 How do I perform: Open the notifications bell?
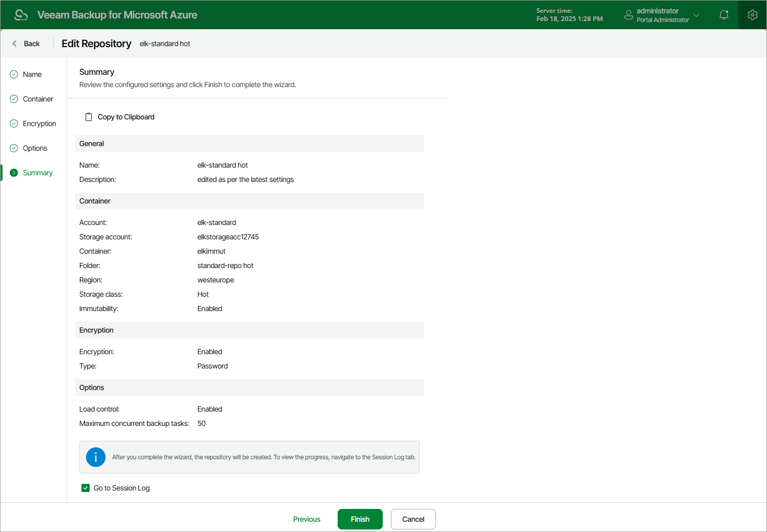point(724,15)
